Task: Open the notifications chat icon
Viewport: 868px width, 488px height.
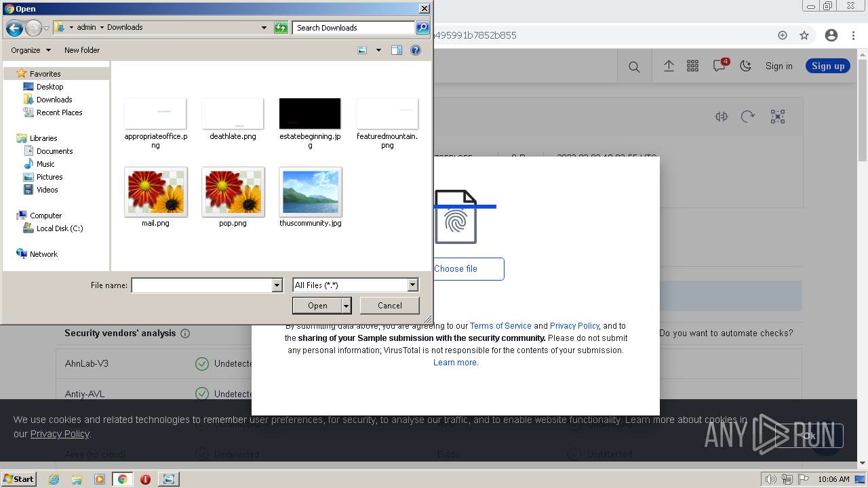Action: pos(719,66)
